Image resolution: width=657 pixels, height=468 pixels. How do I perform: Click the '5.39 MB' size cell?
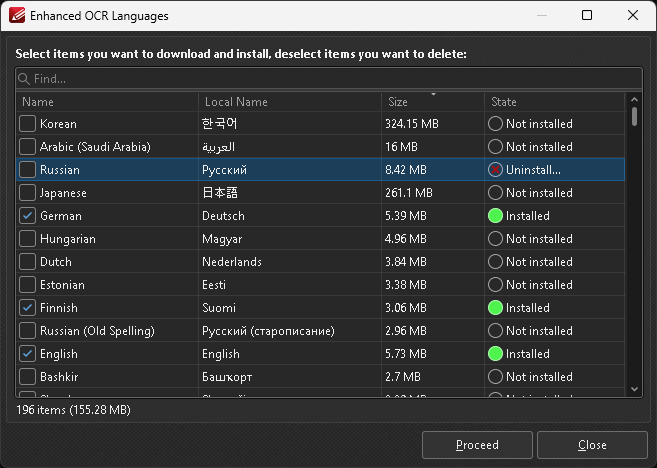[x=433, y=216]
